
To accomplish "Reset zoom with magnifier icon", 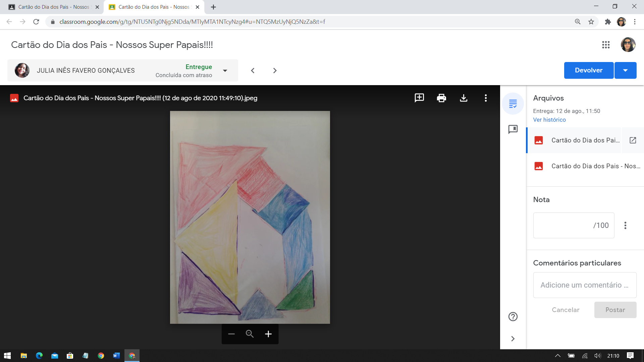I will (x=250, y=334).
